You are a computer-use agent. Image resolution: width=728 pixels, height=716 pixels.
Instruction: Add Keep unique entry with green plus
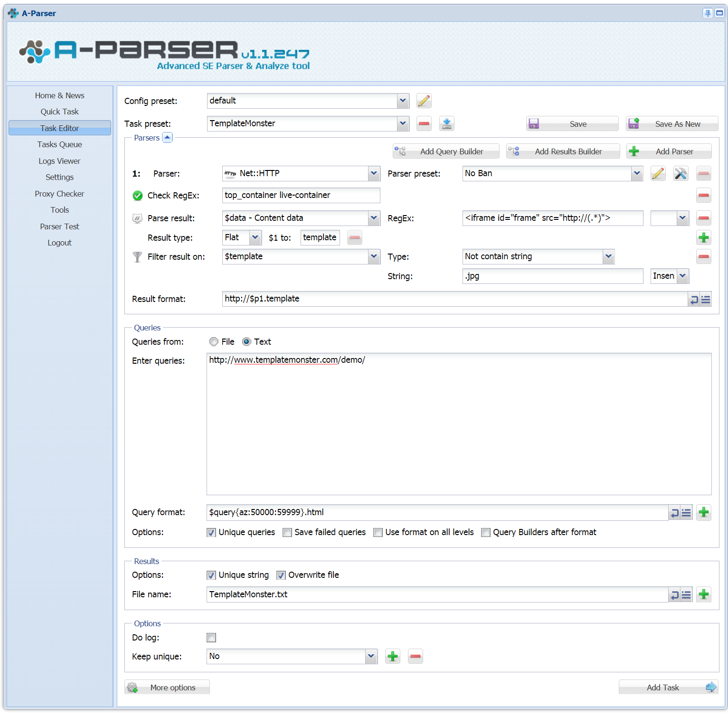(392, 657)
